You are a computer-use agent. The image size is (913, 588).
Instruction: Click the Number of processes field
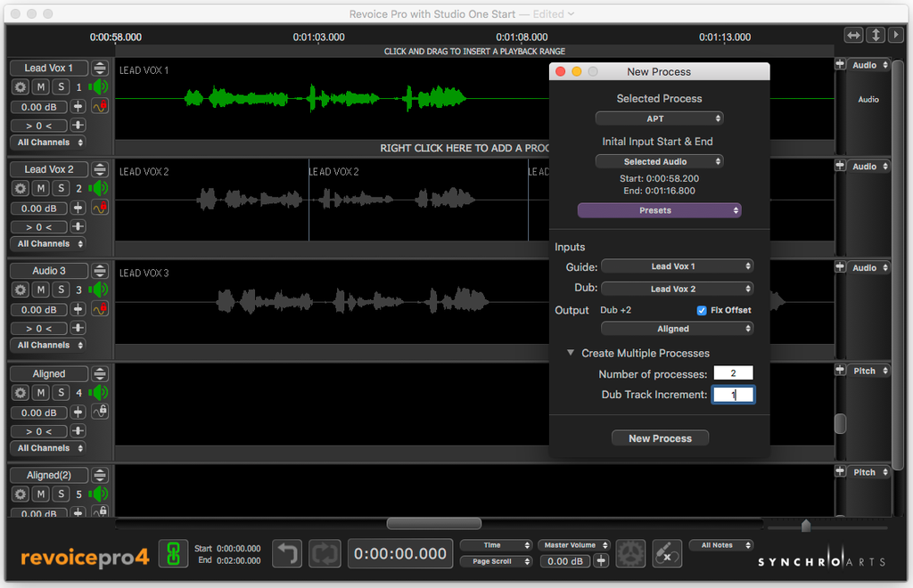coord(733,373)
